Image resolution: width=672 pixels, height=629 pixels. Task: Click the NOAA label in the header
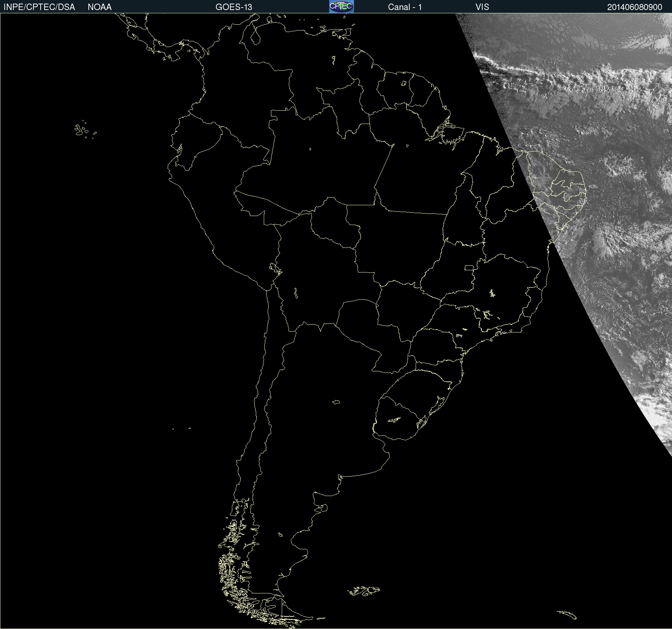(100, 7)
